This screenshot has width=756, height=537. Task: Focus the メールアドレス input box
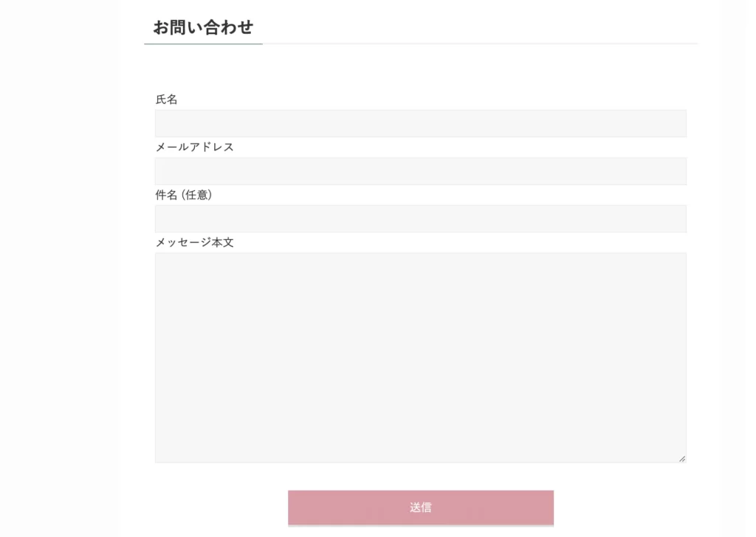(x=420, y=171)
